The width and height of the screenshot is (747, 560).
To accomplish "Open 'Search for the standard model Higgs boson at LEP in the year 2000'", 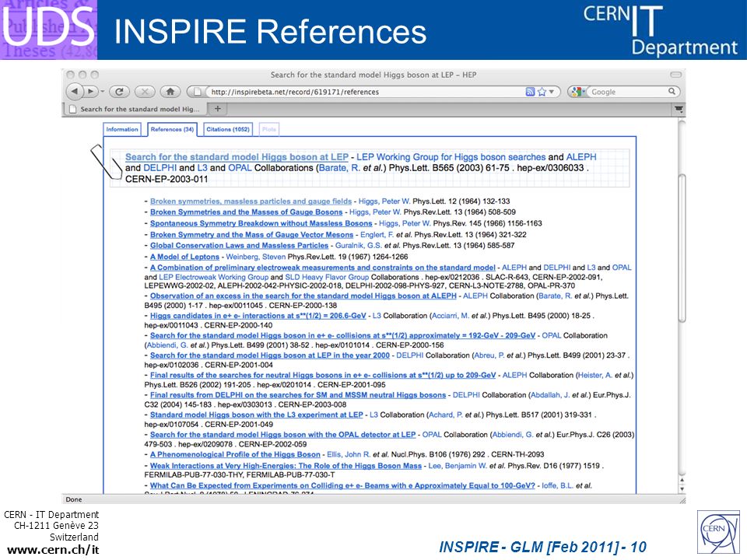I will pyautogui.click(x=270, y=355).
